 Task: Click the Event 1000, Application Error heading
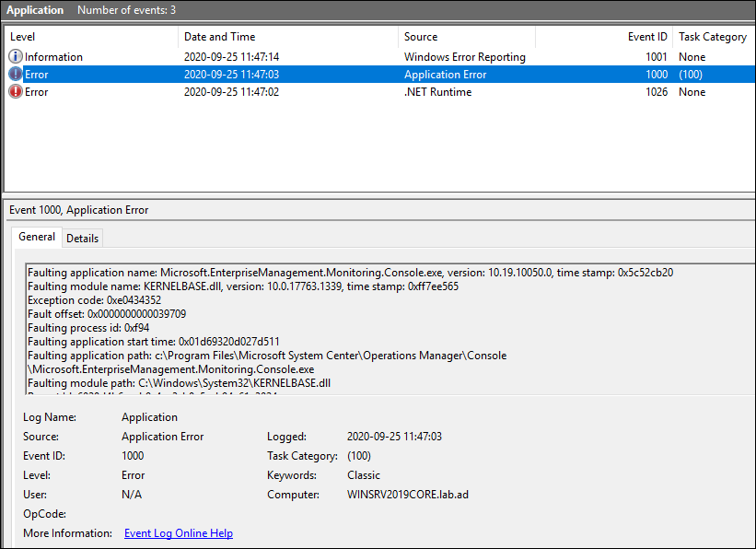pyautogui.click(x=78, y=210)
